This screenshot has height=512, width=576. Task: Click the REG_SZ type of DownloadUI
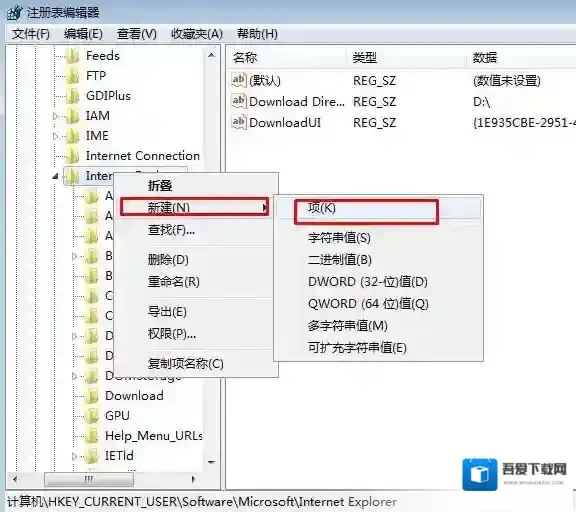pos(374,123)
